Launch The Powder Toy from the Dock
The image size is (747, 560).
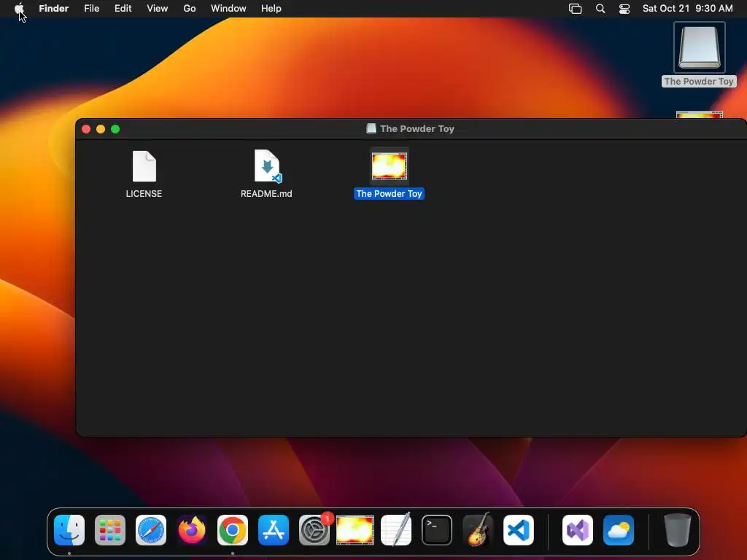tap(355, 530)
